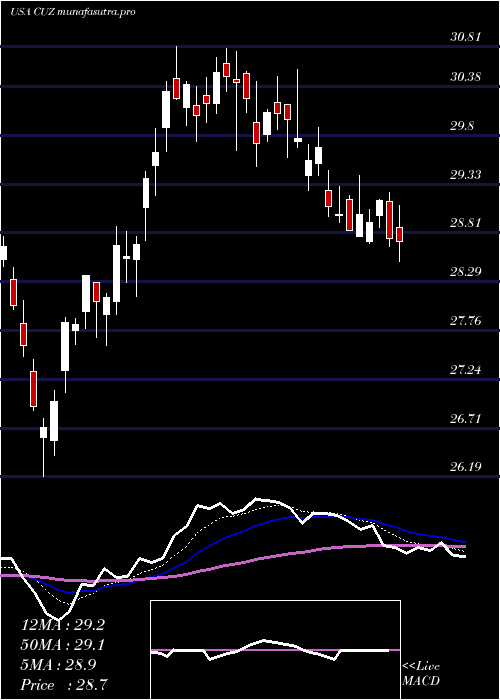Click the 'Price : 28.7' readout
The image size is (500, 700).
pos(65,685)
